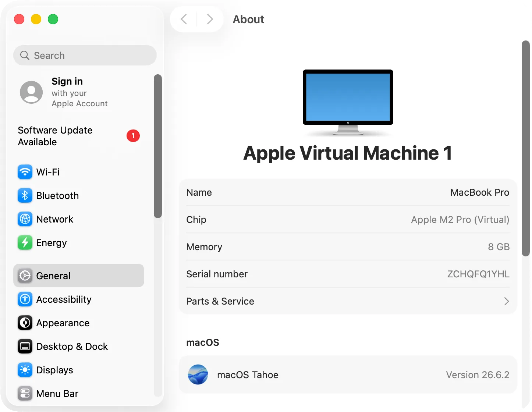Click the green Energy icon
Viewport: 532px width, 412px height.
[25, 242]
